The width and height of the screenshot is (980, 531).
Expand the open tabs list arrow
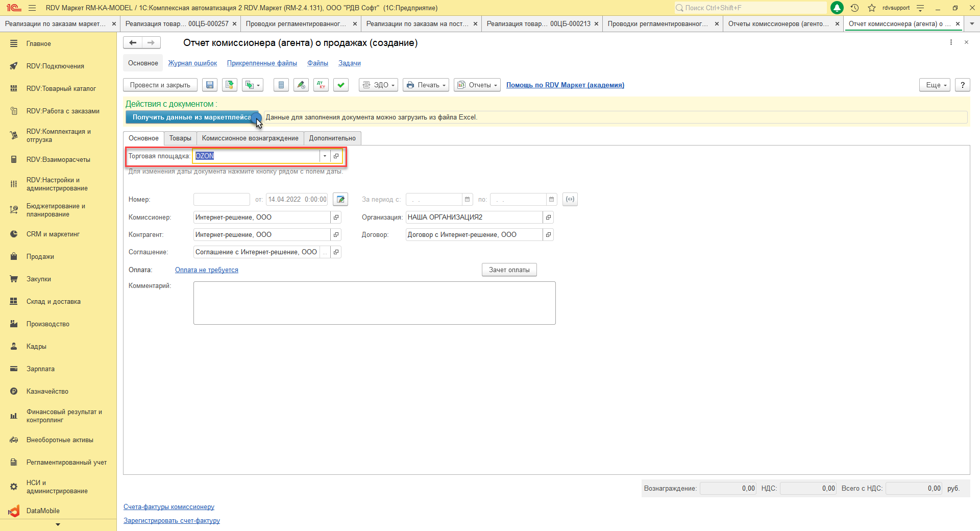point(972,24)
